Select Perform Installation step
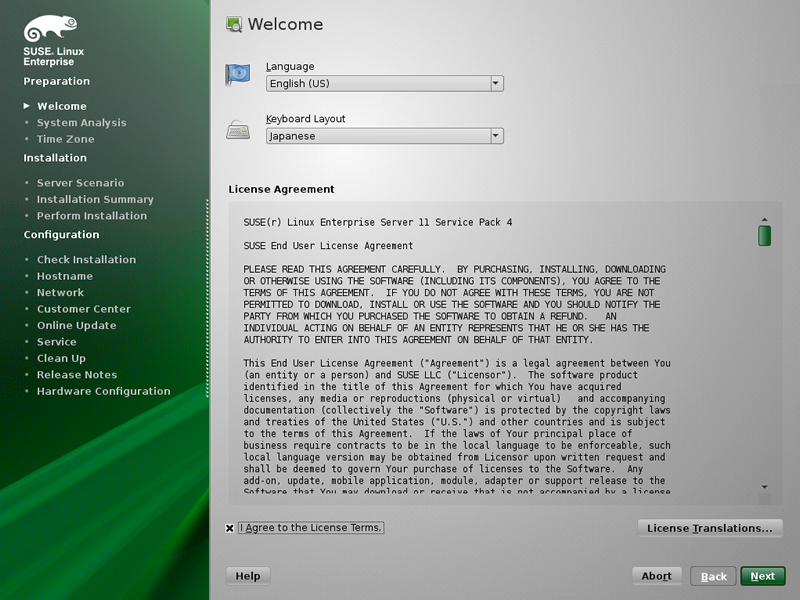This screenshot has height=600, width=800. (92, 215)
